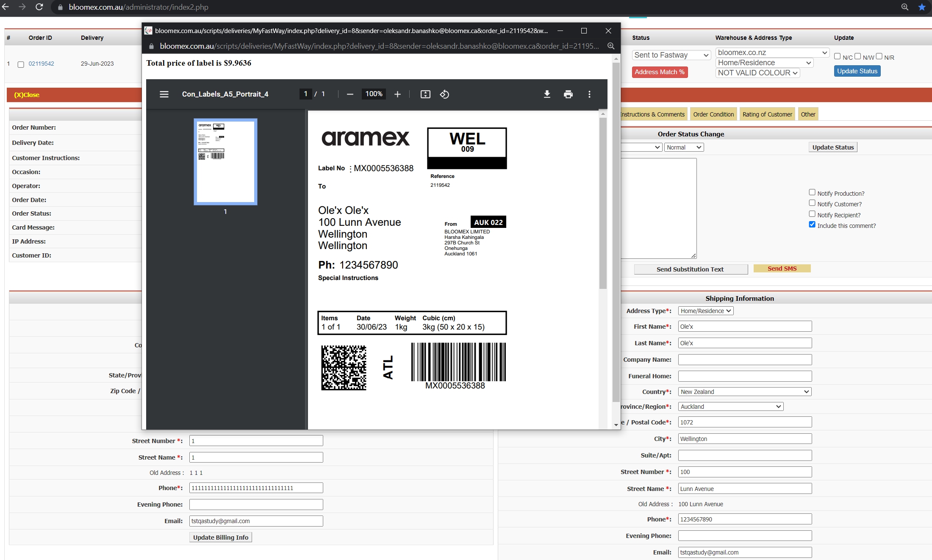Open the NOT VALID COLOUR dropdown
This screenshot has height=560, width=932.
click(x=758, y=73)
